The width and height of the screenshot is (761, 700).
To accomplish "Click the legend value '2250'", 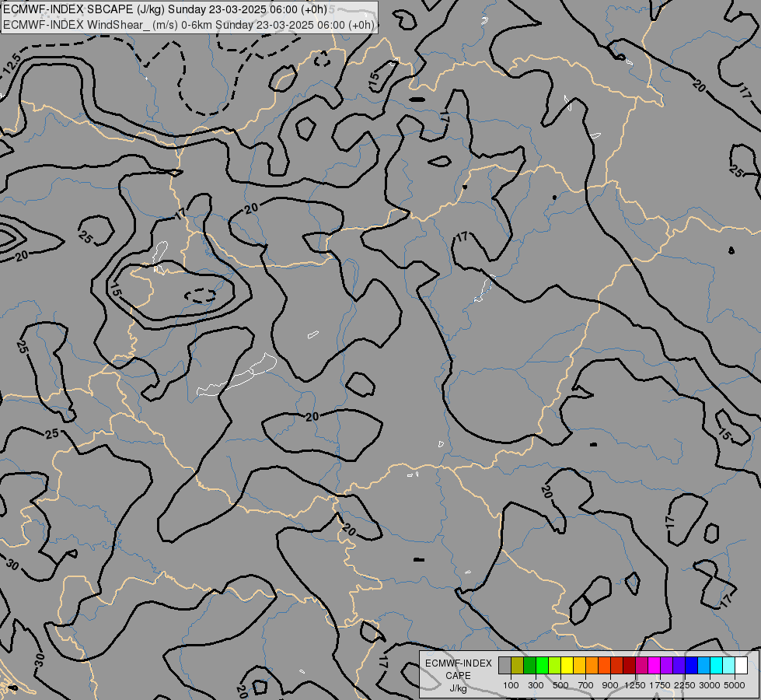I will [685, 685].
